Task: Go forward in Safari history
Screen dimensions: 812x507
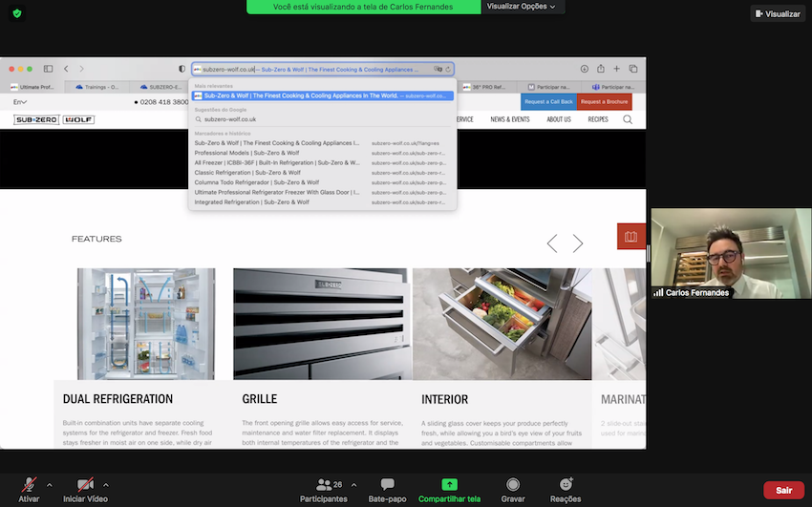Action: coord(81,69)
